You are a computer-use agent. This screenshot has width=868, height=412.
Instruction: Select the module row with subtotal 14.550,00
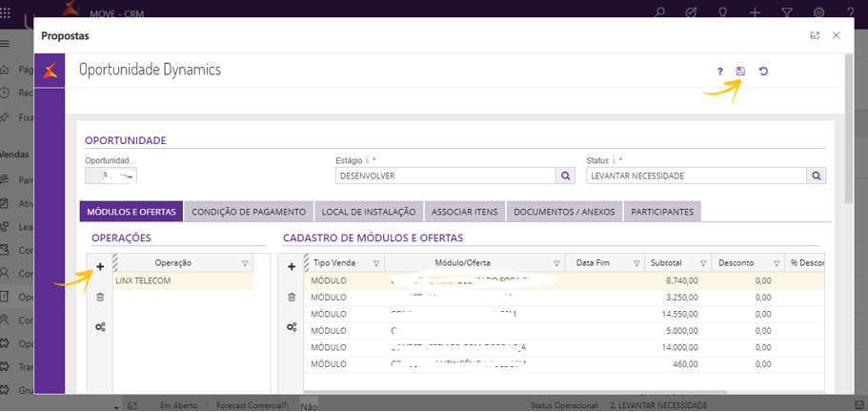[563, 314]
